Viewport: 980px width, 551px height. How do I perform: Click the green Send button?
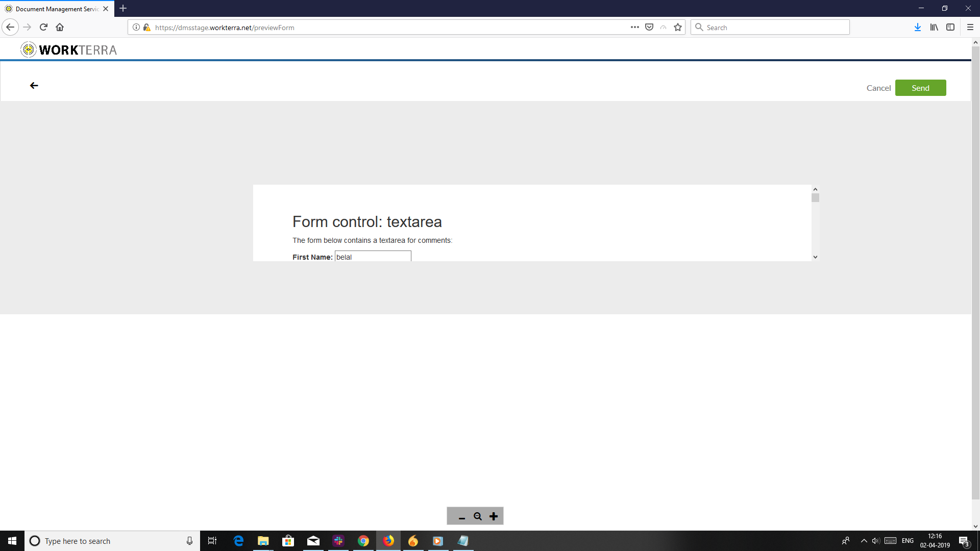[x=920, y=88]
